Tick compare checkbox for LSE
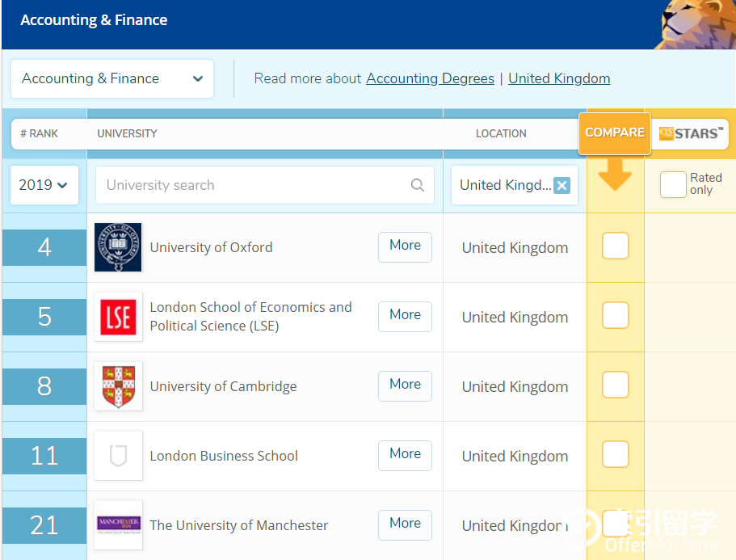This screenshot has height=560, width=736. click(x=616, y=315)
